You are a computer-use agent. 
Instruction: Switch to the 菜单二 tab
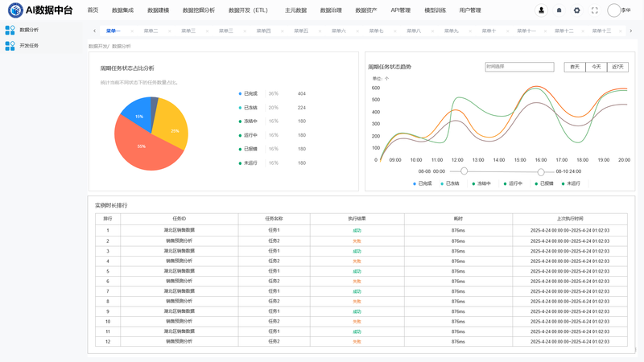tap(151, 31)
